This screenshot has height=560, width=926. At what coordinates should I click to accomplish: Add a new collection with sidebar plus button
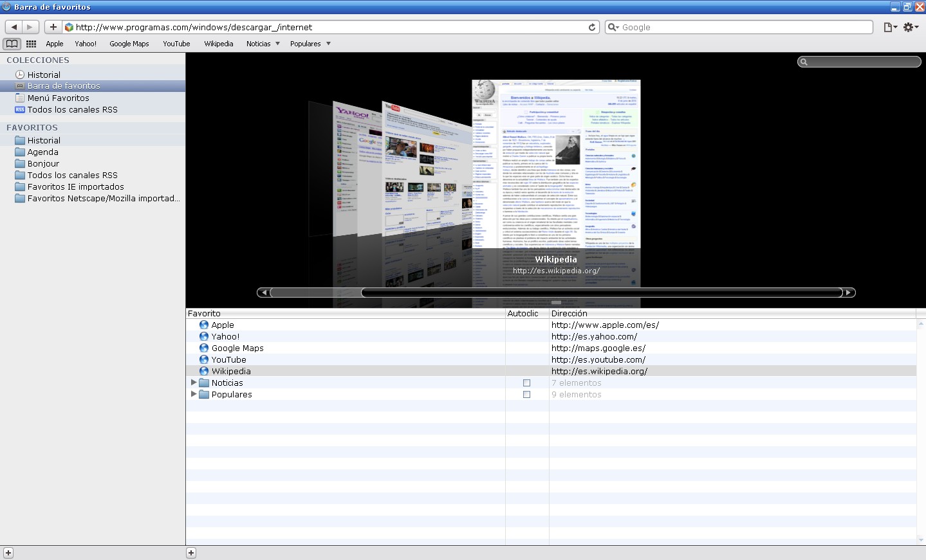coord(8,553)
